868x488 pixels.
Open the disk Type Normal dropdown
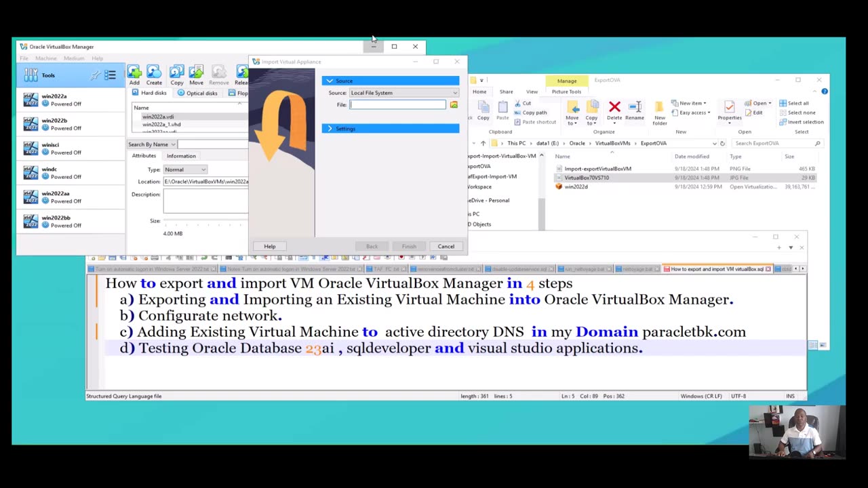click(x=185, y=169)
